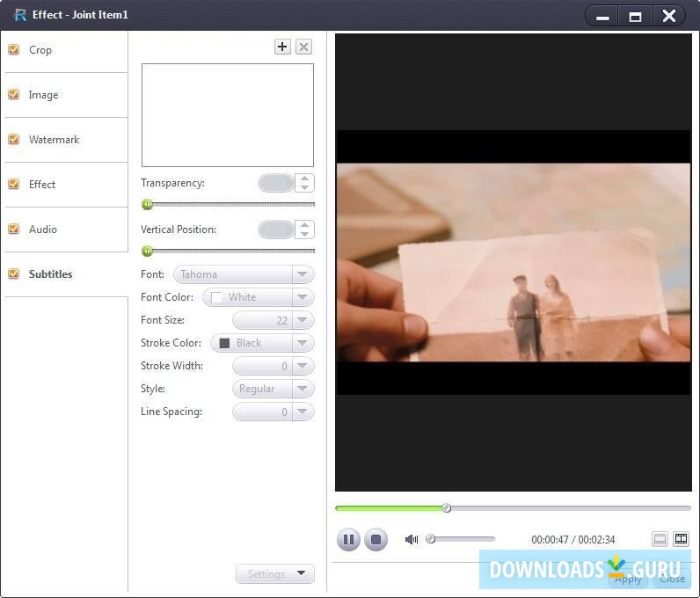Click the Close button at bottom
Viewport: 700px width, 598px height.
(x=672, y=580)
